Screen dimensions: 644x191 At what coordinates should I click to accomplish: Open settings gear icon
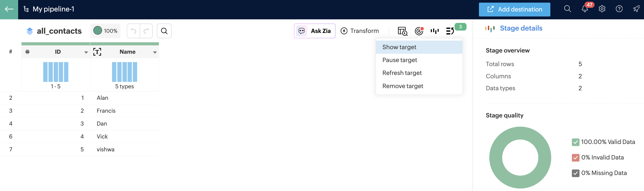(x=602, y=9)
